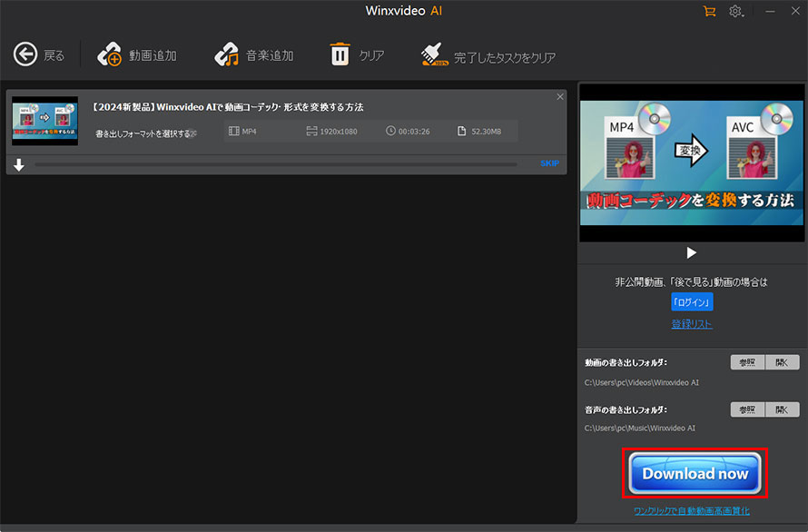Click 開く for the audio output folder
This screenshot has width=808, height=532.
(x=783, y=409)
